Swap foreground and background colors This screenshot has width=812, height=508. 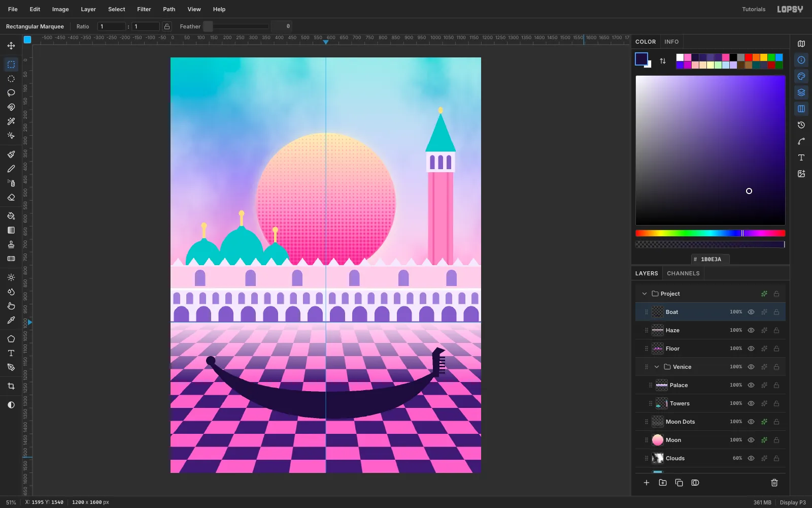tap(663, 61)
